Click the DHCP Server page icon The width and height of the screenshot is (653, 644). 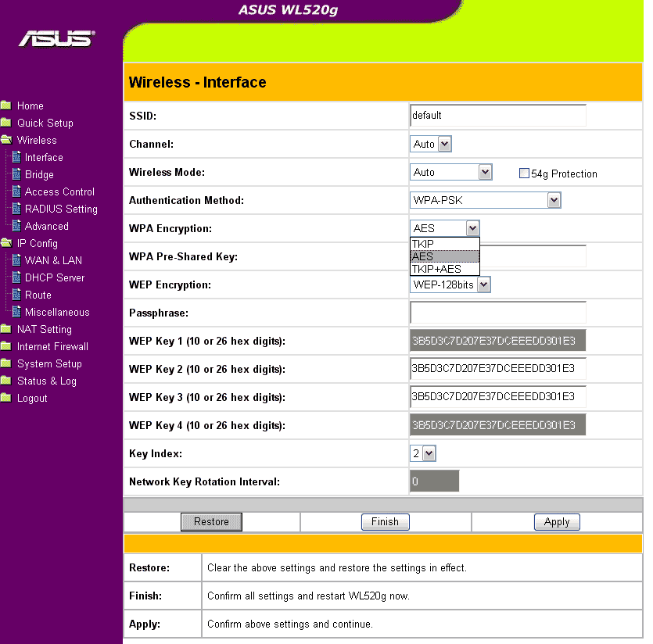pos(16,277)
